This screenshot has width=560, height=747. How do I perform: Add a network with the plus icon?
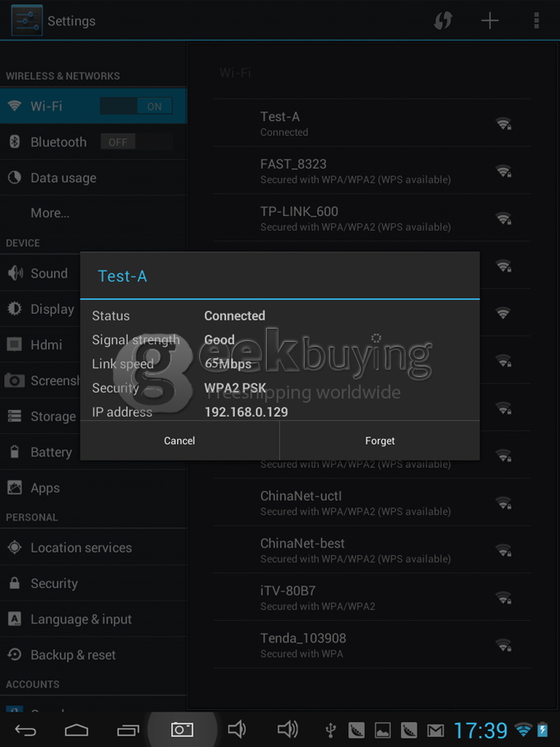pyautogui.click(x=489, y=21)
